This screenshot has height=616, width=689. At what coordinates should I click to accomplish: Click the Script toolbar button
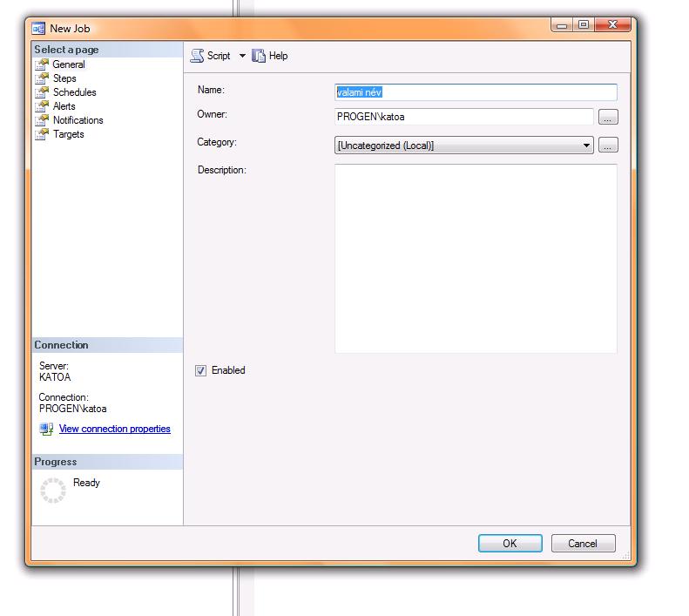click(x=211, y=56)
